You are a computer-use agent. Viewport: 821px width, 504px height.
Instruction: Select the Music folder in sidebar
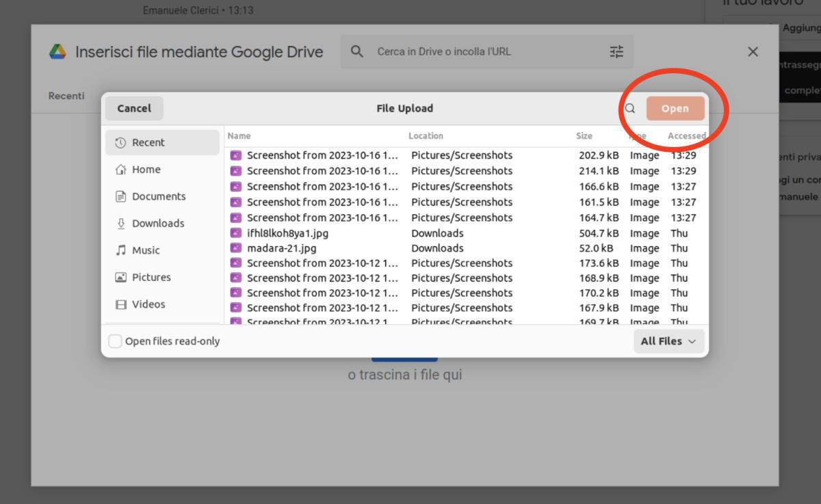(145, 250)
